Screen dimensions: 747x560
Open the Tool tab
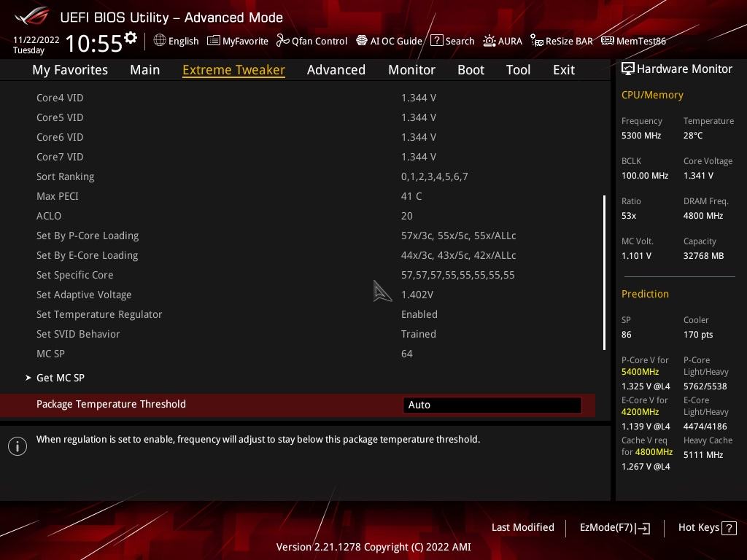[x=519, y=70]
